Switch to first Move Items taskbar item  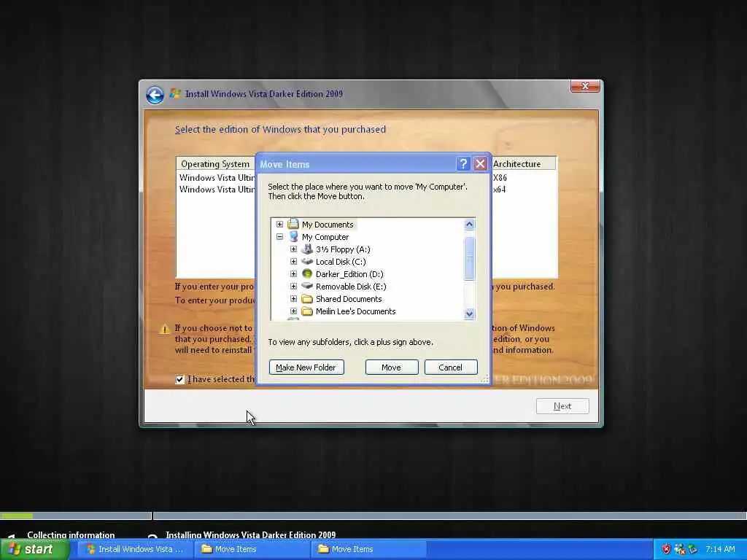(x=252, y=549)
